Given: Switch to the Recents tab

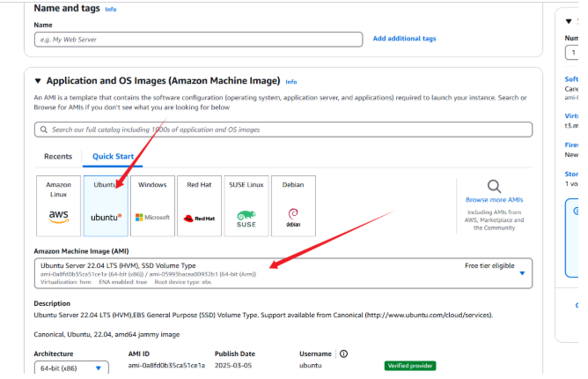Looking at the screenshot, I should click(58, 157).
